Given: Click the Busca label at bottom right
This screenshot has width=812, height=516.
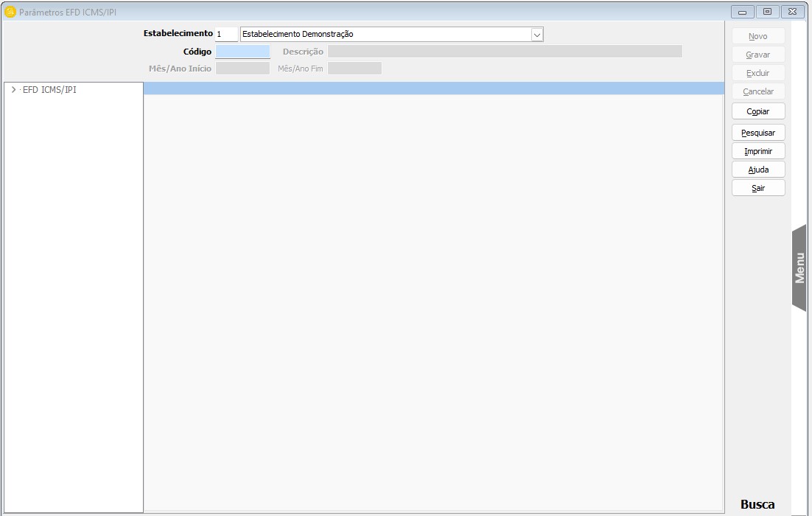Looking at the screenshot, I should click(757, 505).
